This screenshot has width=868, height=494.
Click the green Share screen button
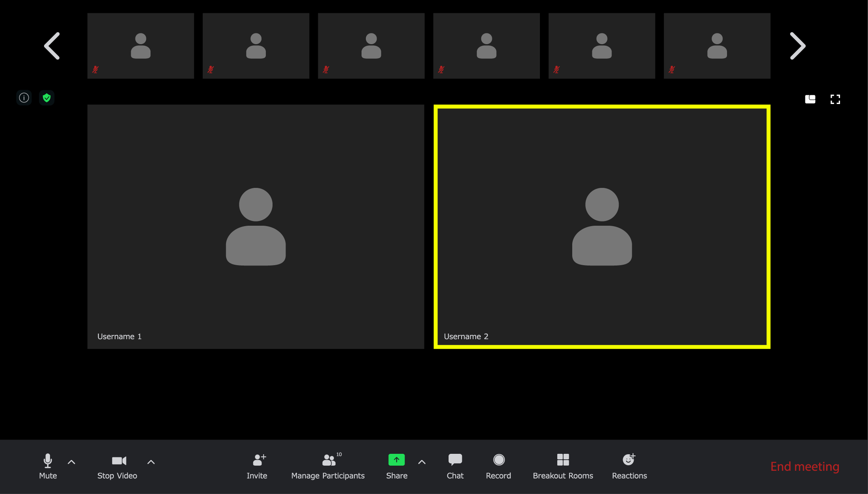point(396,460)
